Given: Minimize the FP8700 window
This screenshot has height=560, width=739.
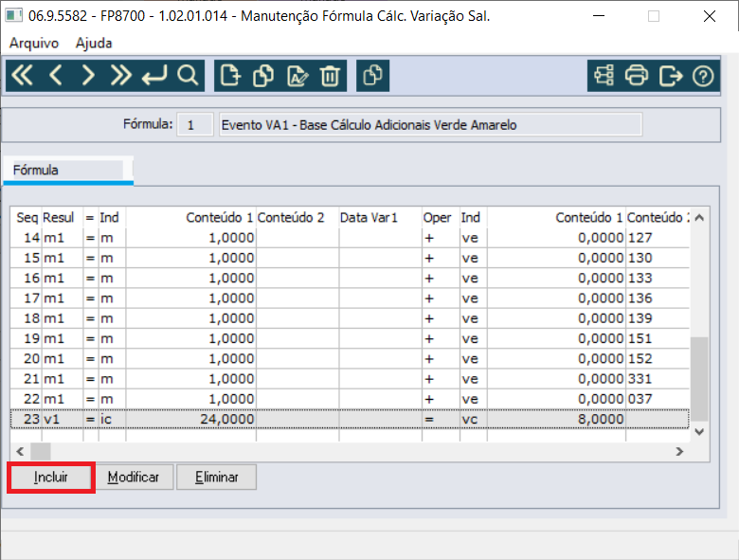Looking at the screenshot, I should [x=599, y=16].
